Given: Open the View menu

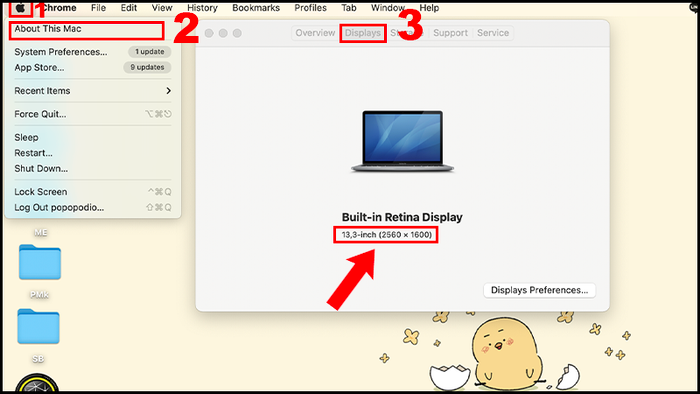Looking at the screenshot, I should click(162, 8).
